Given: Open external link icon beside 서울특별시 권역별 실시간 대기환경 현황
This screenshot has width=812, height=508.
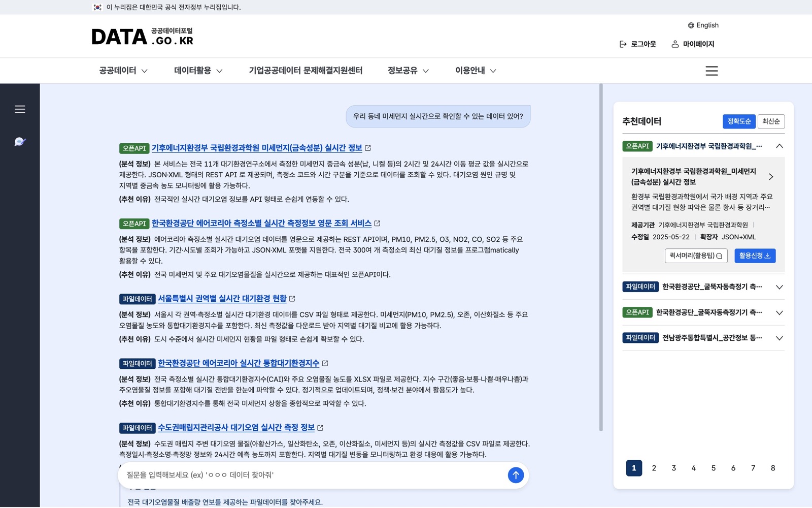Looking at the screenshot, I should click(292, 299).
